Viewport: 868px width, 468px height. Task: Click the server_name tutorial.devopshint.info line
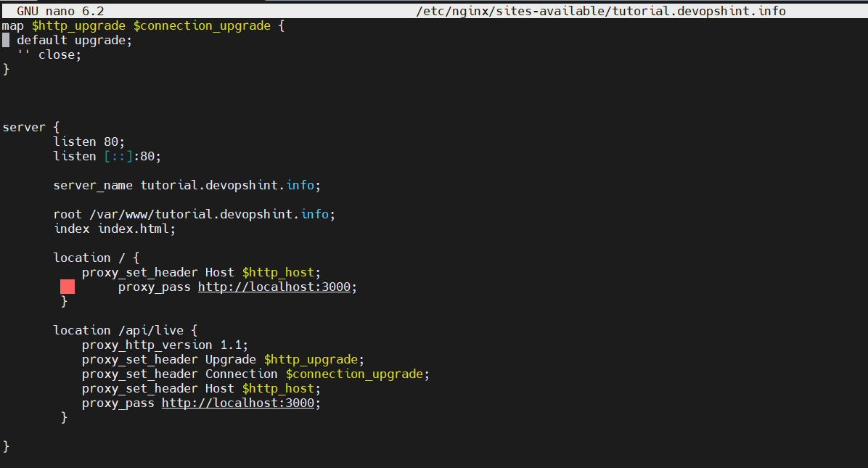(187, 185)
